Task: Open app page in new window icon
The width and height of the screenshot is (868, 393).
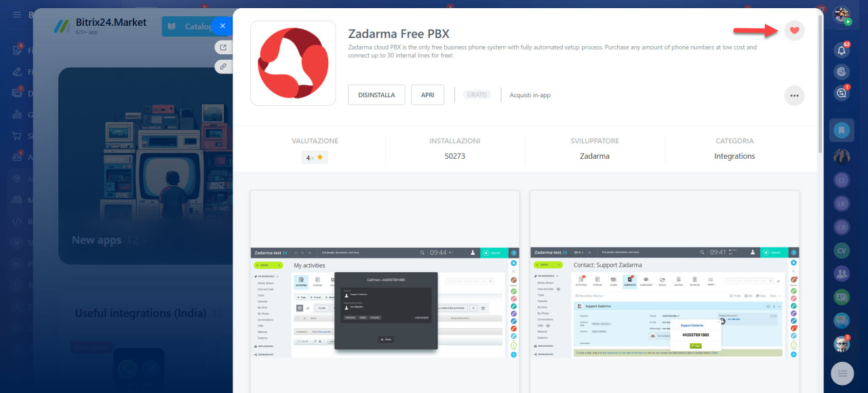Action: coord(222,47)
